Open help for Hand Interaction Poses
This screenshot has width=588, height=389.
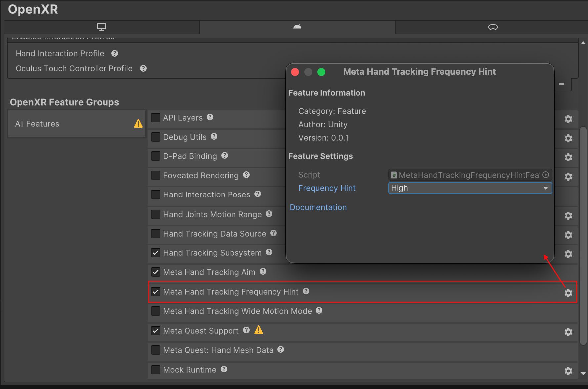pyautogui.click(x=258, y=194)
